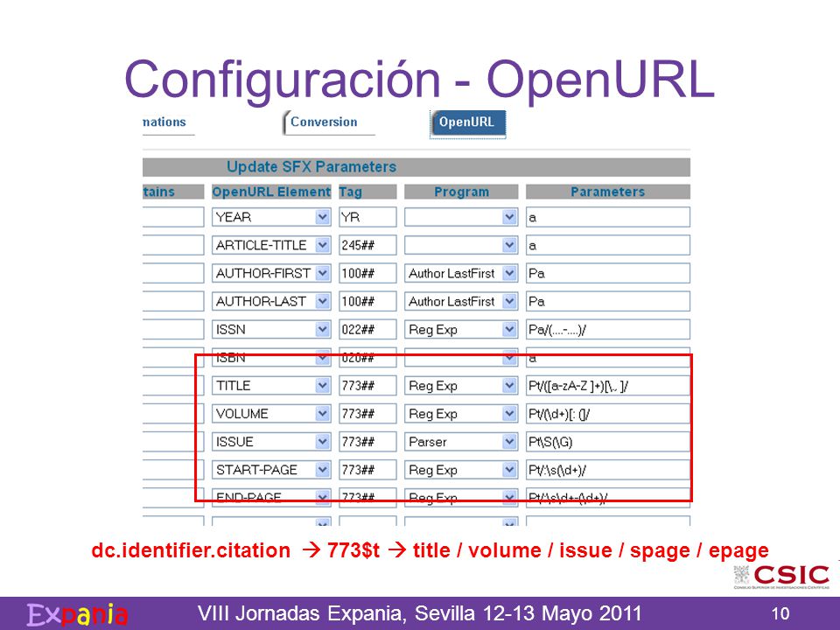Click the 022## tag field
The image size is (840, 630).
pos(367,330)
